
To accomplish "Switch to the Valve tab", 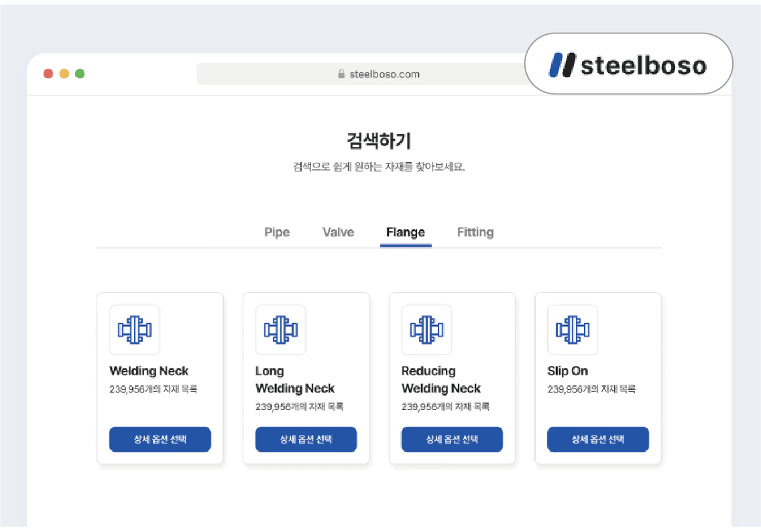I will (x=339, y=232).
